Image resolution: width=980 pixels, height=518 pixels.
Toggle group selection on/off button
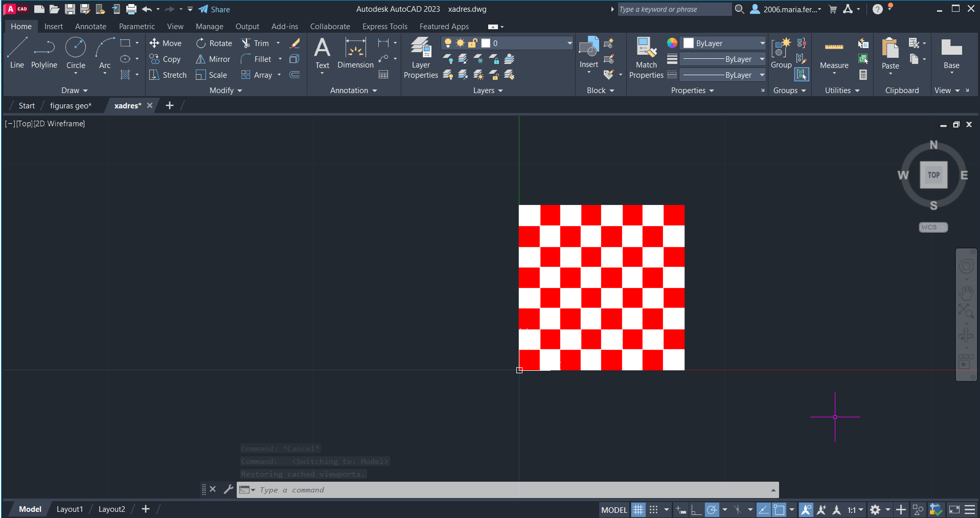[802, 75]
